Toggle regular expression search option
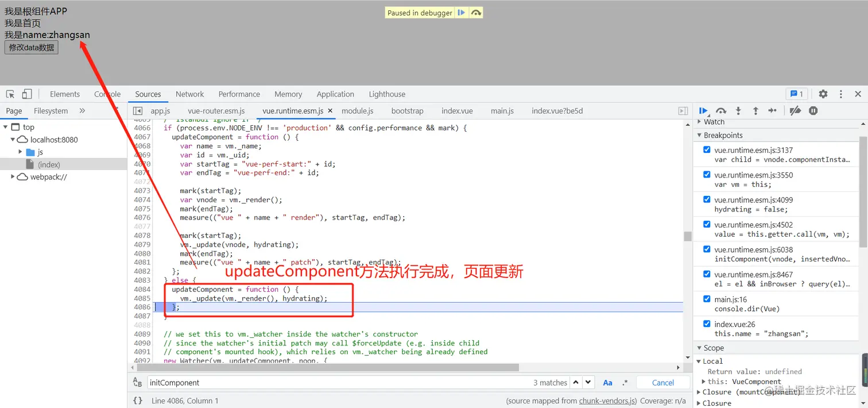The width and height of the screenshot is (868, 408). 625,383
